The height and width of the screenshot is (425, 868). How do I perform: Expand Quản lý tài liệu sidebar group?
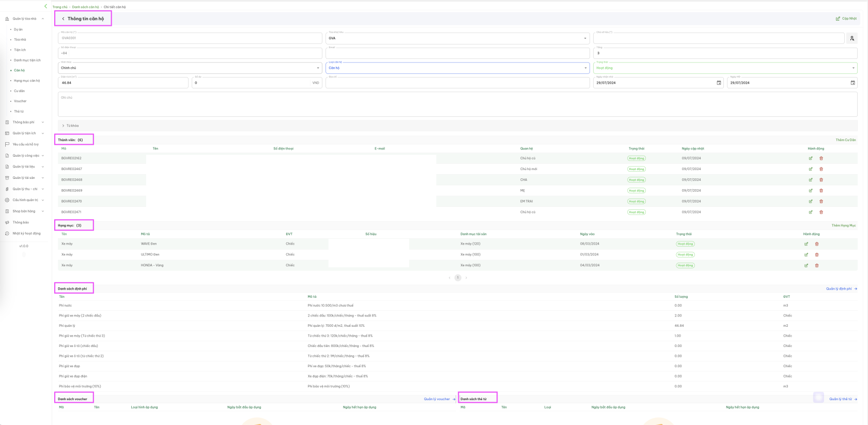(x=24, y=166)
